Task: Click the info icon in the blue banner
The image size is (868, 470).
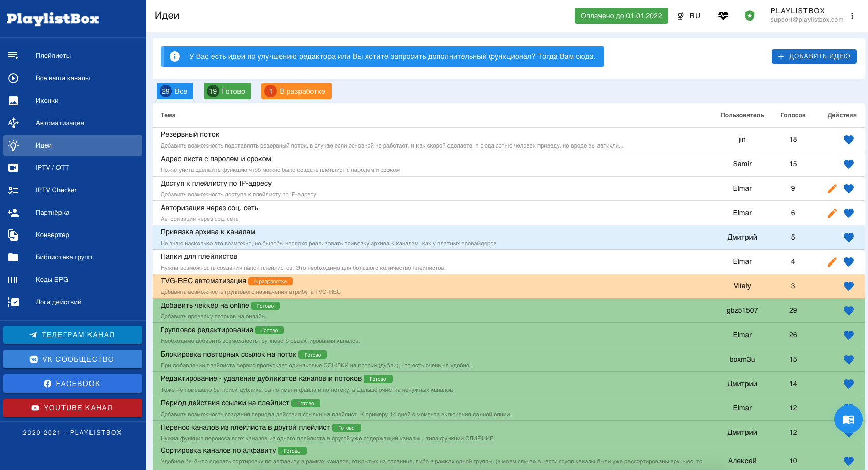Action: [175, 56]
